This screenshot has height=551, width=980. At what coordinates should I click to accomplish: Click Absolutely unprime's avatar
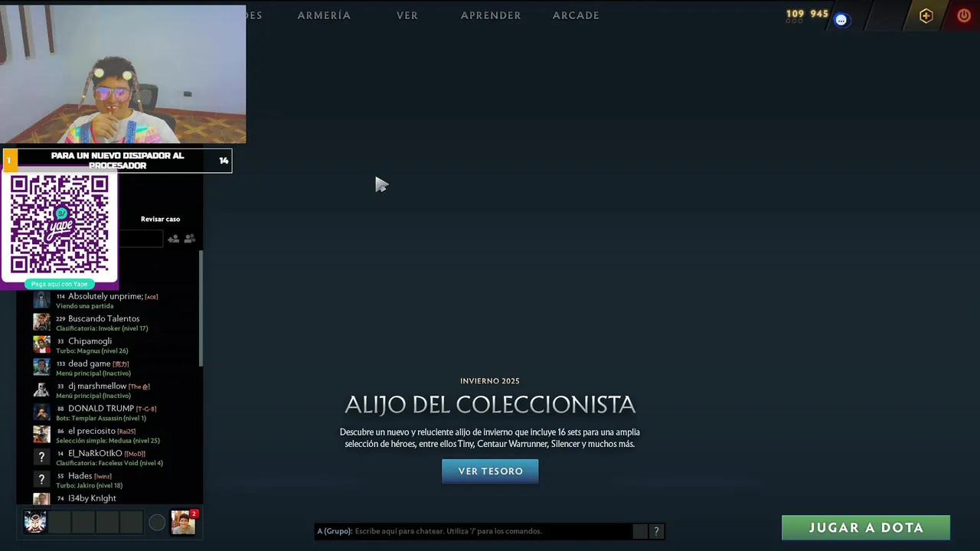coord(41,300)
